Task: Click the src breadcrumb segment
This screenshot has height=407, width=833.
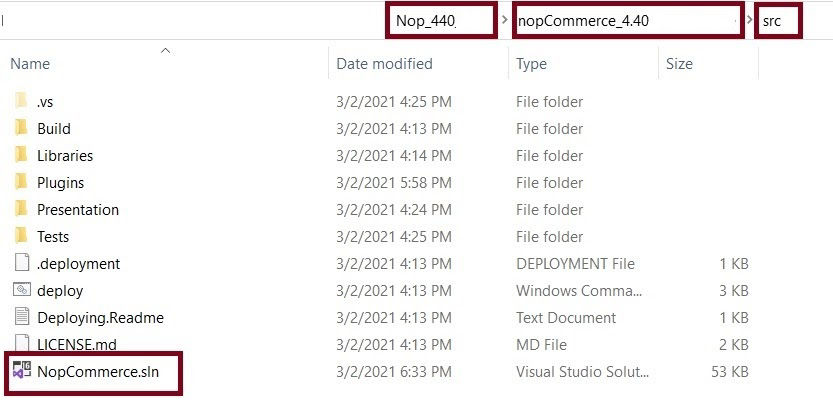Action: [772, 21]
